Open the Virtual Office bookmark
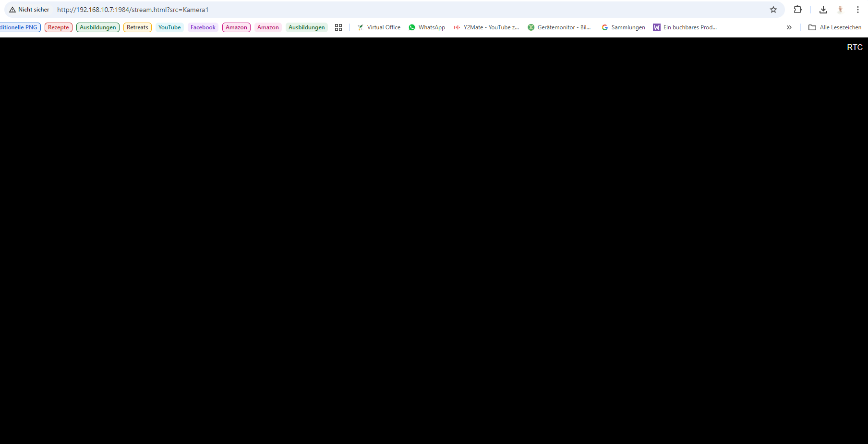 379,27
